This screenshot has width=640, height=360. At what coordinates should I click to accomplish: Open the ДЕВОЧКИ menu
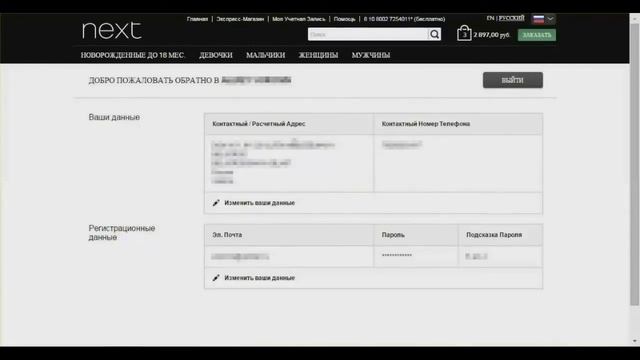[x=216, y=55]
